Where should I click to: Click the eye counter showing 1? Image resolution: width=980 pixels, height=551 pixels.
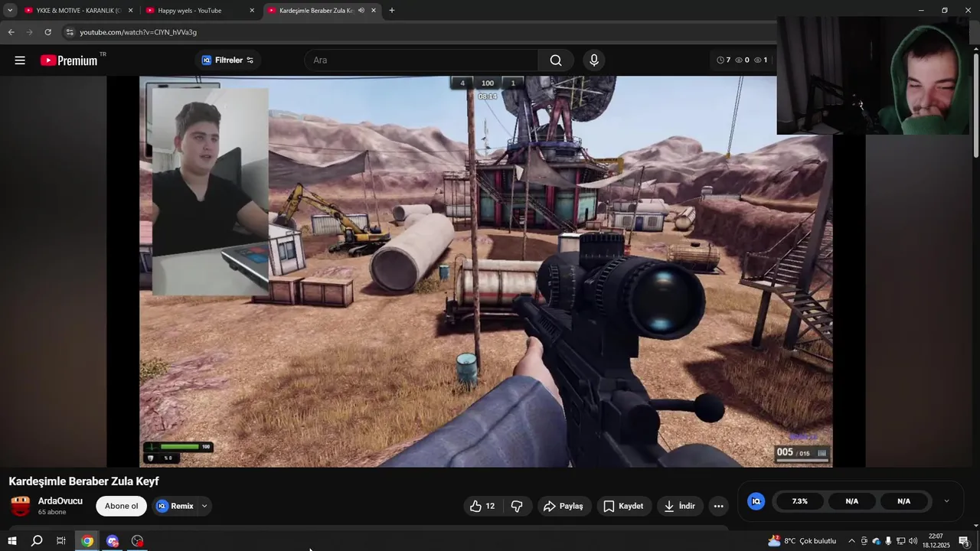click(x=760, y=60)
